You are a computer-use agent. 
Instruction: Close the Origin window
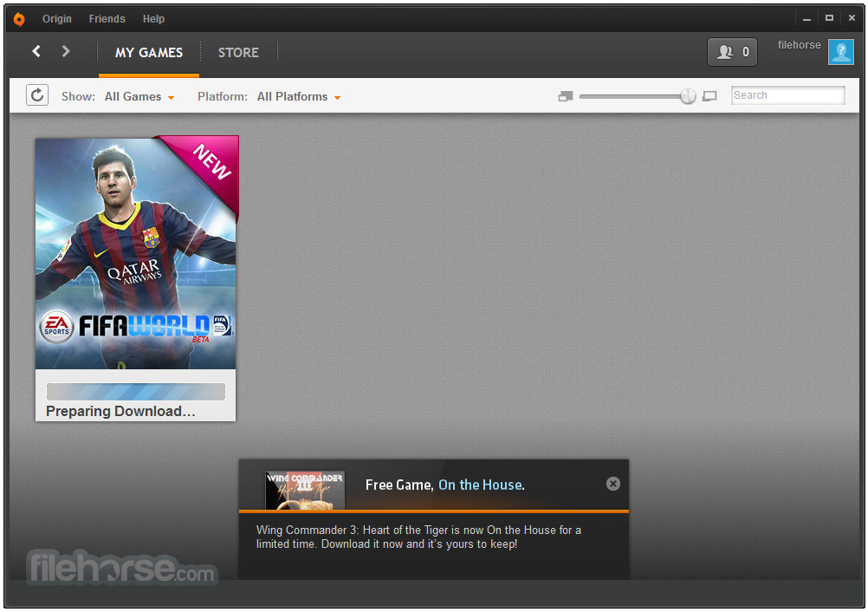tap(852, 18)
